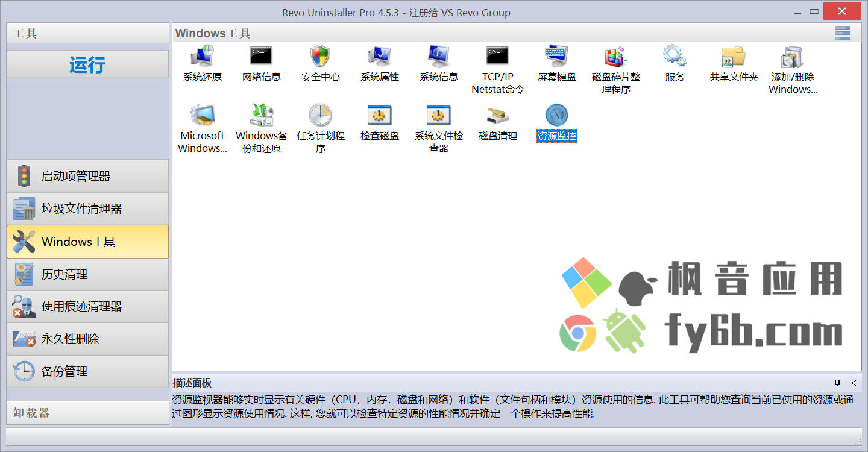Expand the 卸载器 section
Screen dimensions: 868x452
coord(87,413)
